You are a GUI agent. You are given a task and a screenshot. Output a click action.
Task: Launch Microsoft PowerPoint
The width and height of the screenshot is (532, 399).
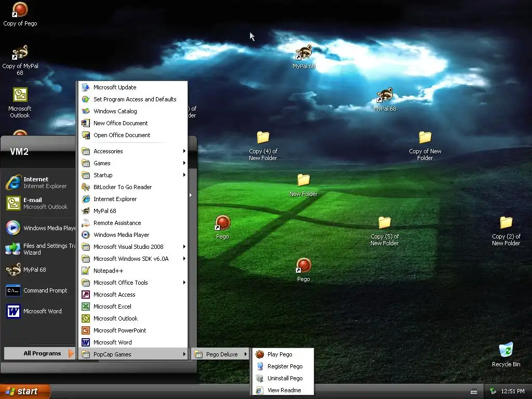[133, 330]
